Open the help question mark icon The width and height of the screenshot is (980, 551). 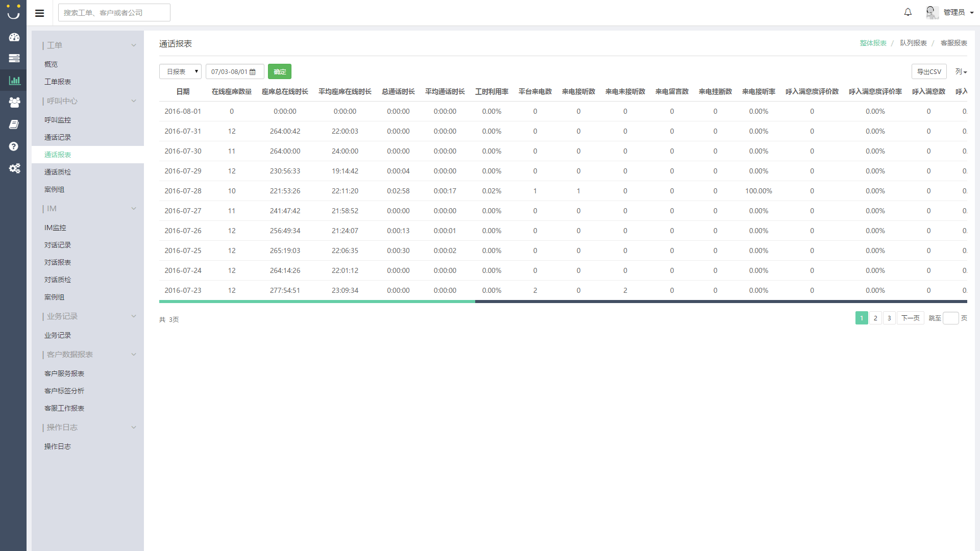pyautogui.click(x=14, y=146)
